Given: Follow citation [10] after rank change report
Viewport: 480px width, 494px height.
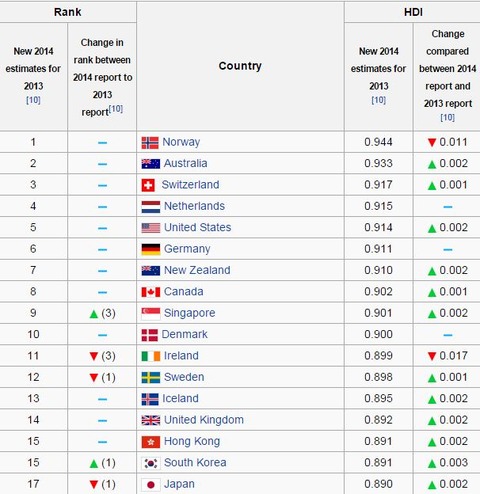Looking at the screenshot, I should pos(116,109).
